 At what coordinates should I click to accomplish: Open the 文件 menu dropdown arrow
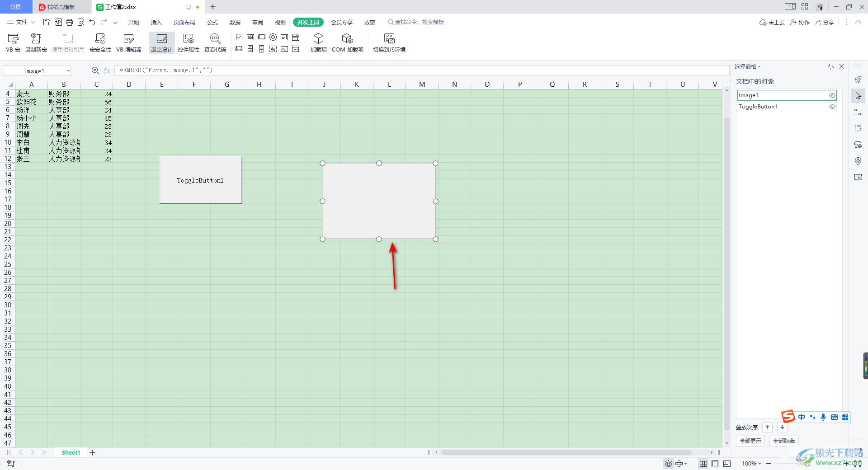coord(33,22)
